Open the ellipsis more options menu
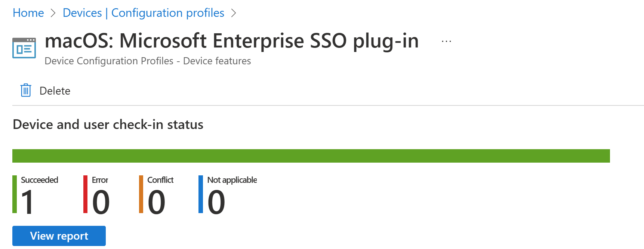 pyautogui.click(x=446, y=41)
